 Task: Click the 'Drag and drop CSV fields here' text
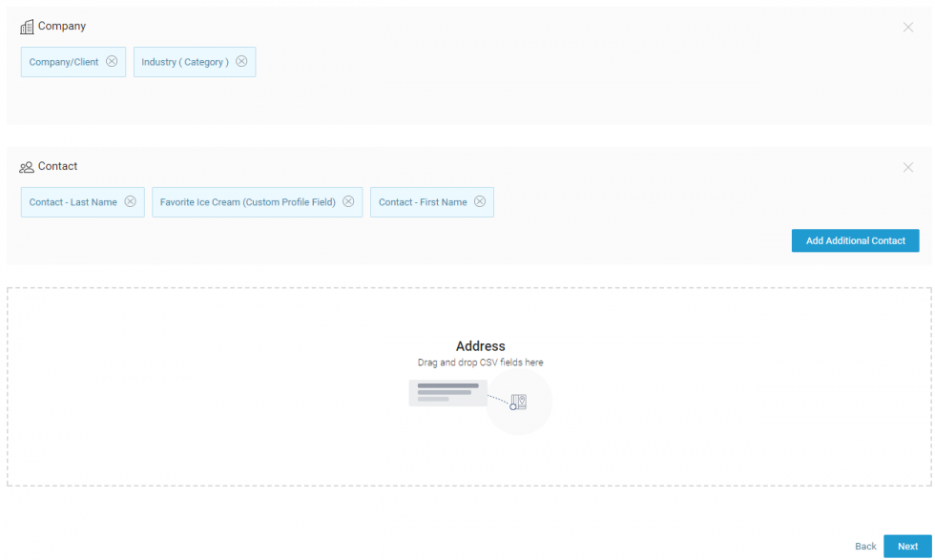tap(480, 363)
